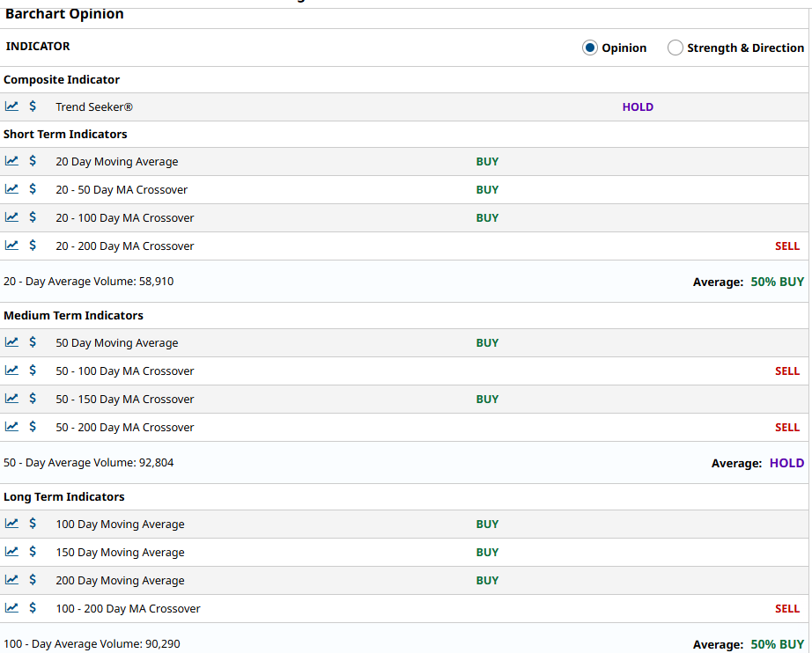The width and height of the screenshot is (812, 653).
Task: Open chart icon for Trend Seeker row
Action: (11, 106)
